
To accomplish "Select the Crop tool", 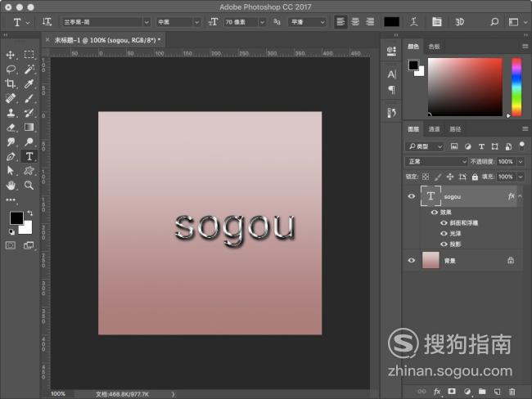I will (10, 83).
